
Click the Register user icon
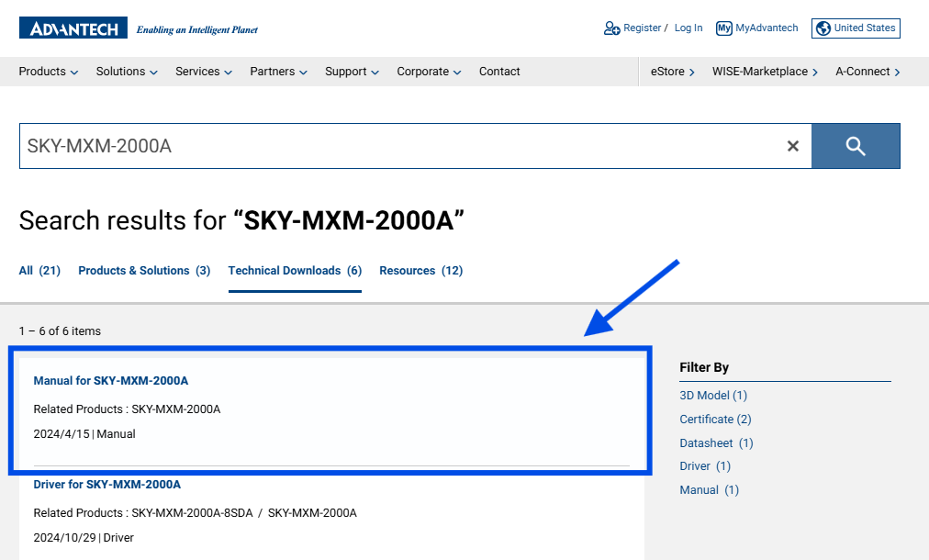[611, 28]
